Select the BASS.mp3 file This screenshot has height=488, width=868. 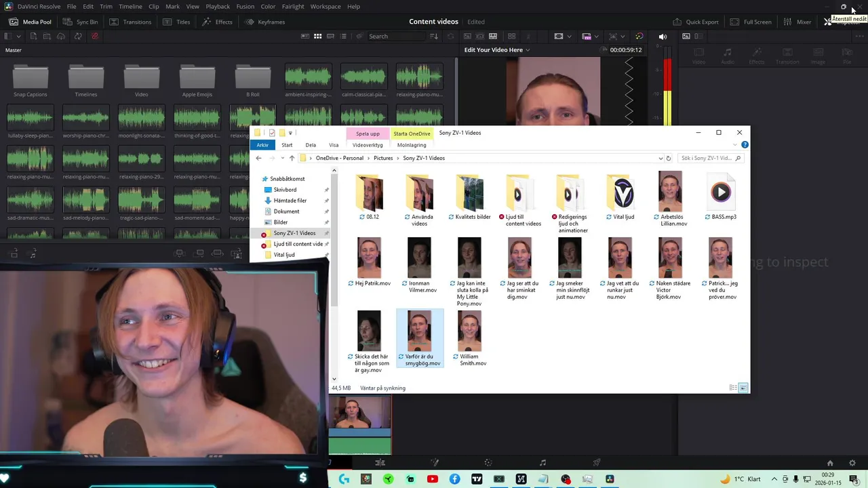point(720,197)
